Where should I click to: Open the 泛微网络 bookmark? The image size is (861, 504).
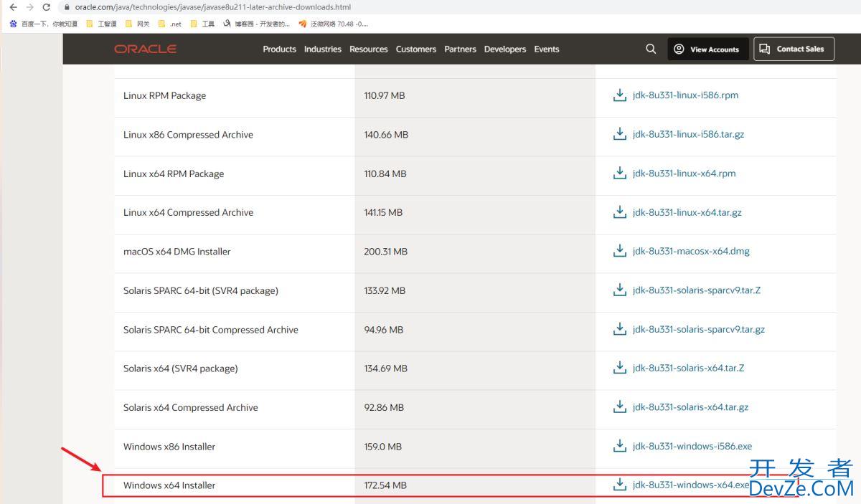click(x=334, y=24)
